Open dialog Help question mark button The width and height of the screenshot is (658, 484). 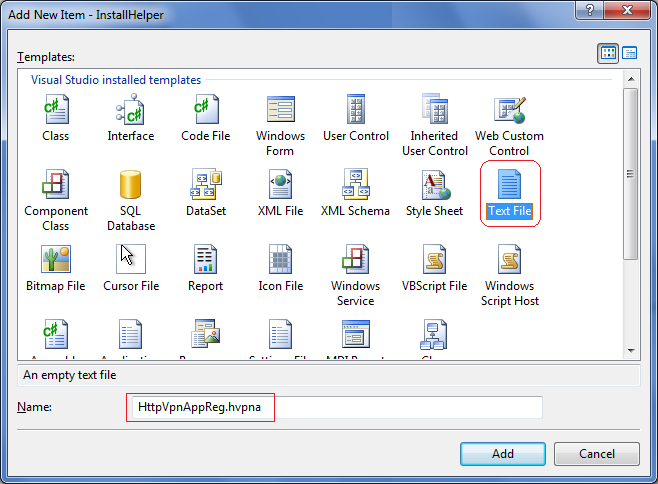point(590,10)
